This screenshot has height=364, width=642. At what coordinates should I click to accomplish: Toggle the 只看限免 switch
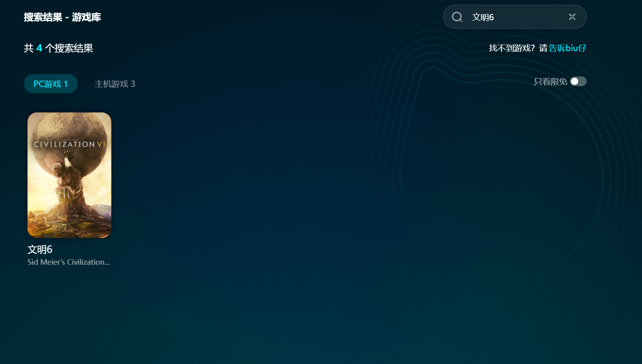click(x=578, y=81)
